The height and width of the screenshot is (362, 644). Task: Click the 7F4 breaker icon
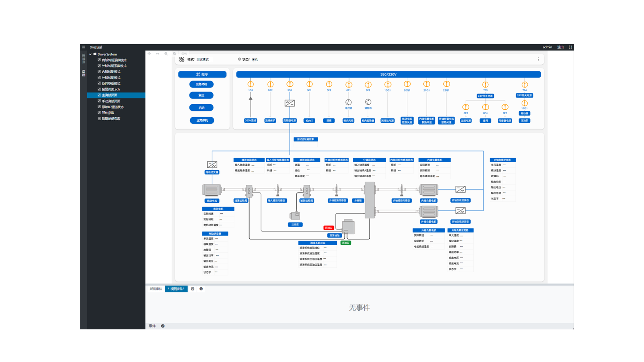[525, 84]
